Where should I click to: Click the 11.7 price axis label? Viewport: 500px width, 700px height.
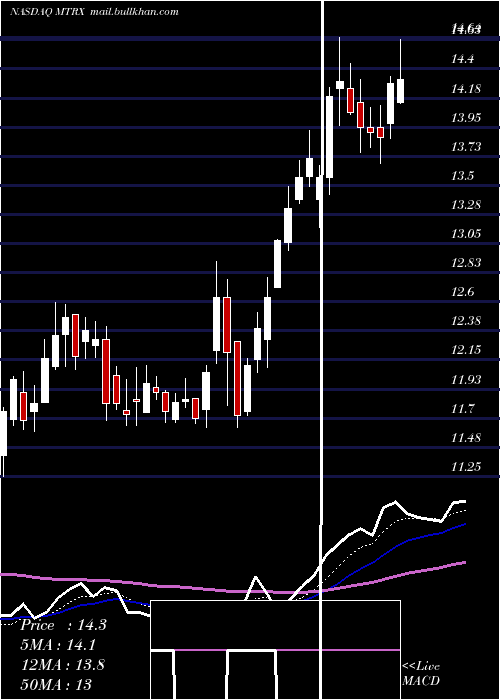click(x=462, y=408)
